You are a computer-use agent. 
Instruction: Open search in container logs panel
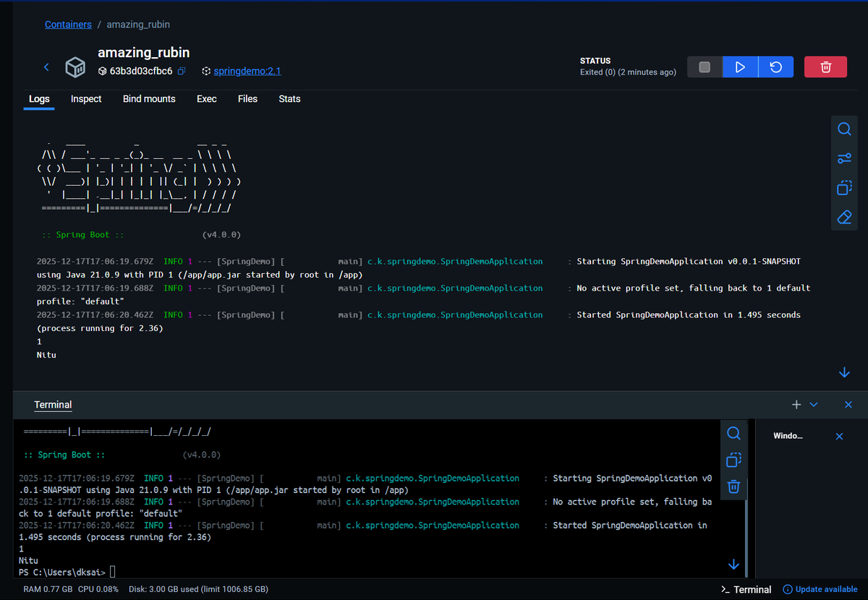coord(844,129)
